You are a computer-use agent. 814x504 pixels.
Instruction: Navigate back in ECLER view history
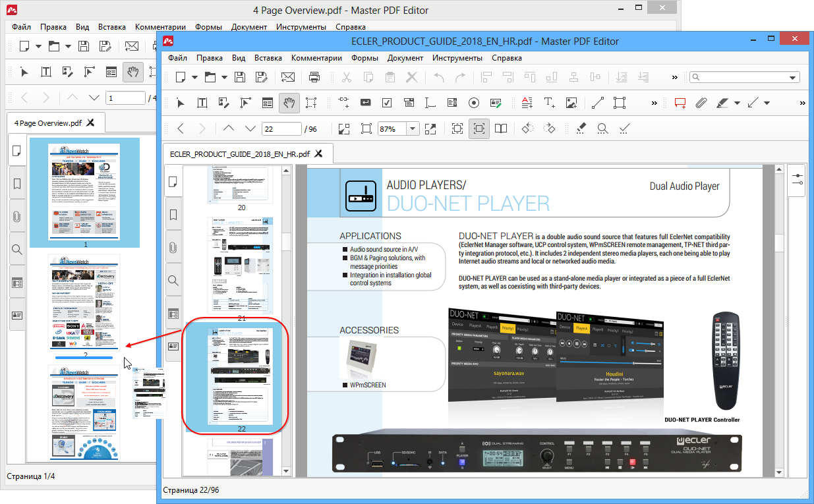pyautogui.click(x=181, y=128)
